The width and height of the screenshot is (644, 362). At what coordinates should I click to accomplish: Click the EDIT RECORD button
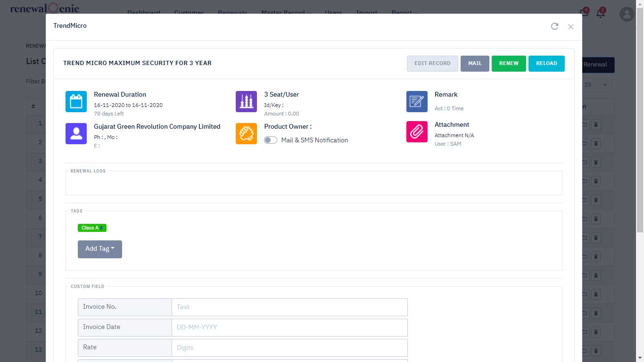[432, 64]
